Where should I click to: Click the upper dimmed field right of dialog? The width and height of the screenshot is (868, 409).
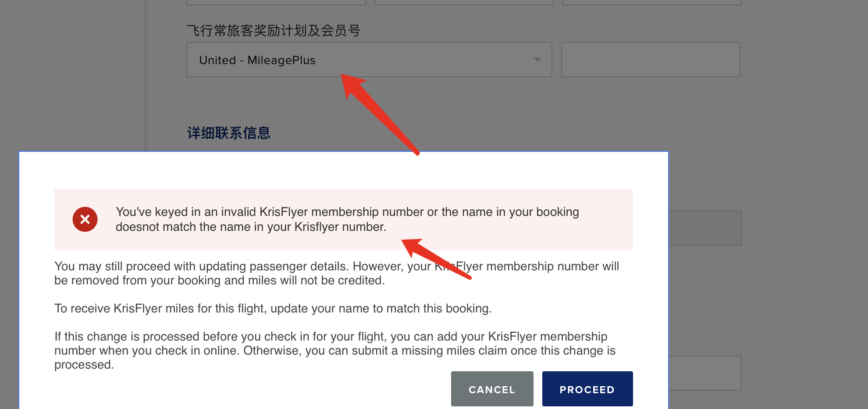[705, 228]
